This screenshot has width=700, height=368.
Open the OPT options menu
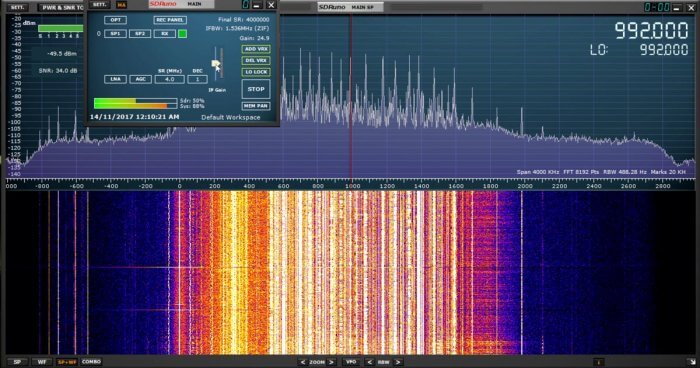pos(115,20)
